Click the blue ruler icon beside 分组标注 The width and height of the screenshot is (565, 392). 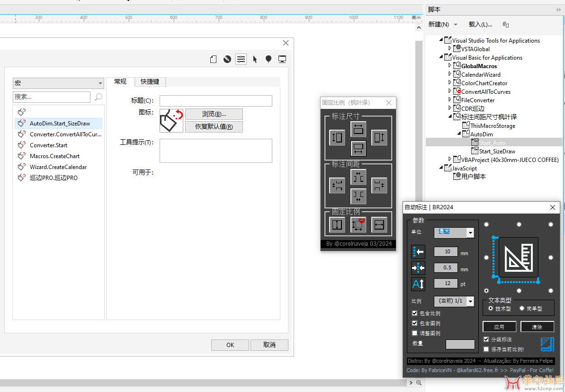(x=547, y=344)
